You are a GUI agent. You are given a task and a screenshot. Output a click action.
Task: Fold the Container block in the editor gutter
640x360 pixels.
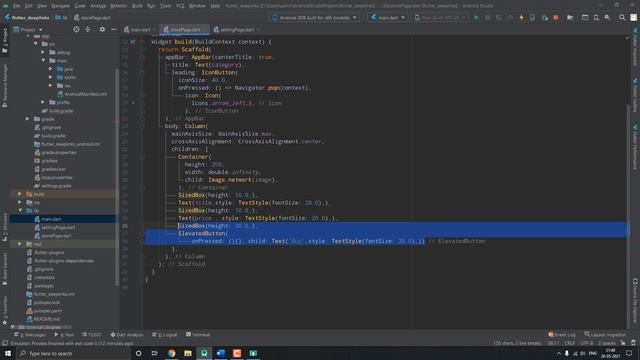click(142, 157)
